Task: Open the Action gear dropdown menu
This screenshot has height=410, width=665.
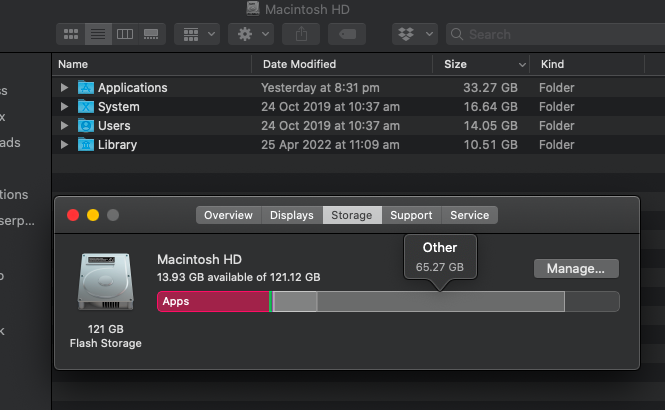Action: (x=250, y=34)
